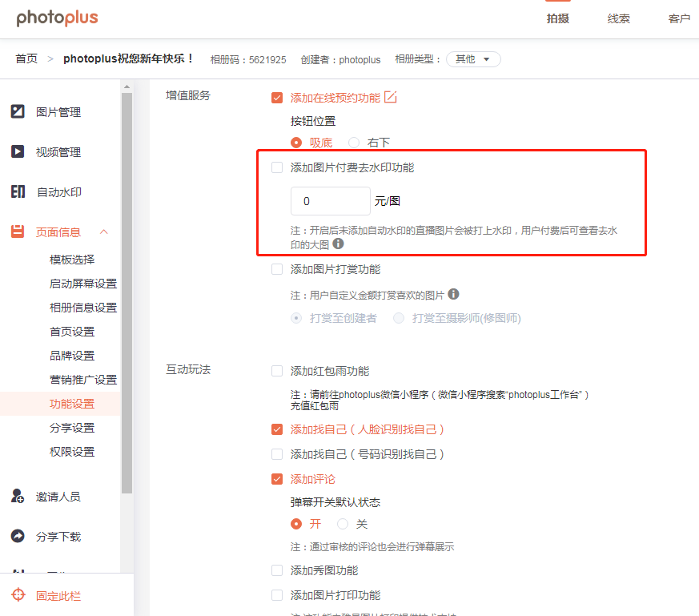This screenshot has height=616, width=699.
Task: Switch to the 客户 top tab
Action: [x=678, y=18]
